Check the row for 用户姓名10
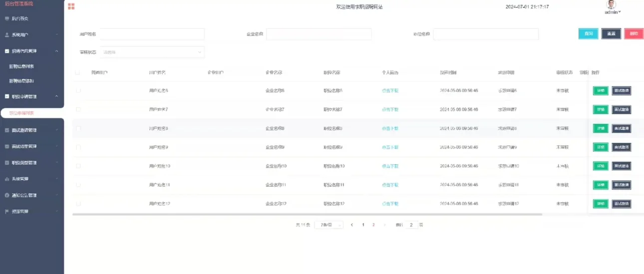644x274 pixels. point(78,166)
